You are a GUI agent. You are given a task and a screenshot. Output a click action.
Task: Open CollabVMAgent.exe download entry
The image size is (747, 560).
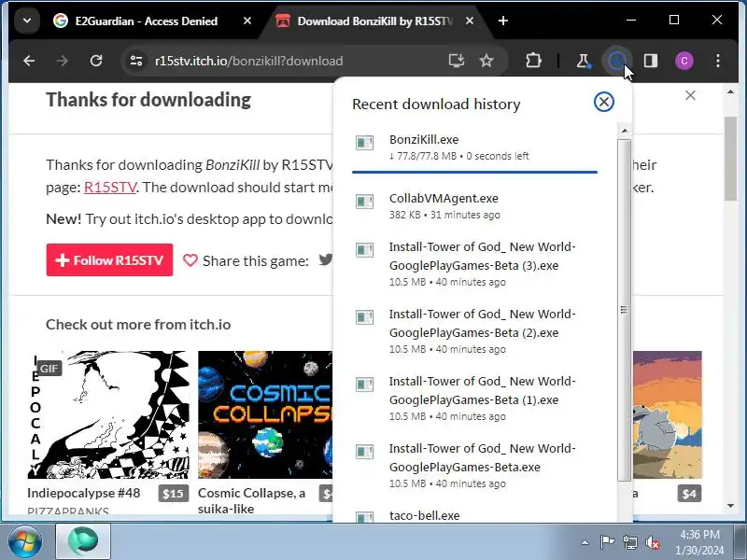[474, 206]
